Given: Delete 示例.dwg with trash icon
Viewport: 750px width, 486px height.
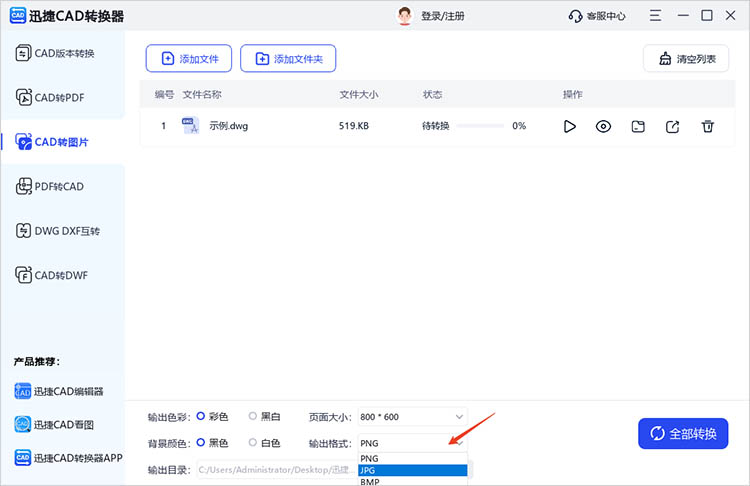Looking at the screenshot, I should (707, 126).
